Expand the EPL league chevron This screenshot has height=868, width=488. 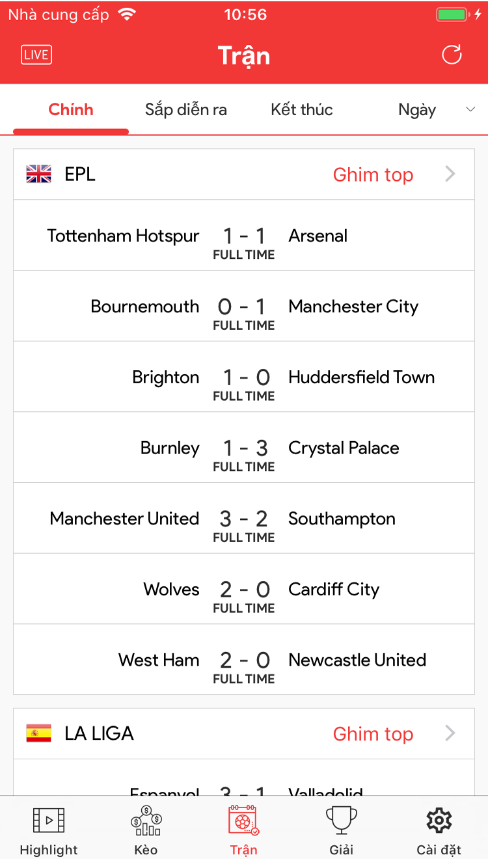coord(450,174)
